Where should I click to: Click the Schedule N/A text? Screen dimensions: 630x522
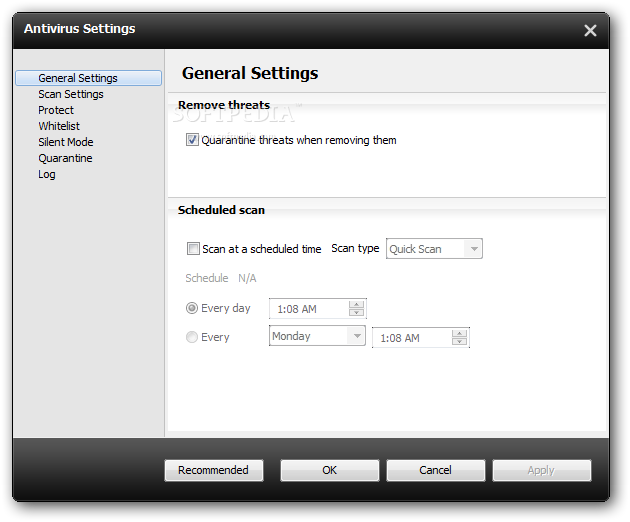click(221, 278)
